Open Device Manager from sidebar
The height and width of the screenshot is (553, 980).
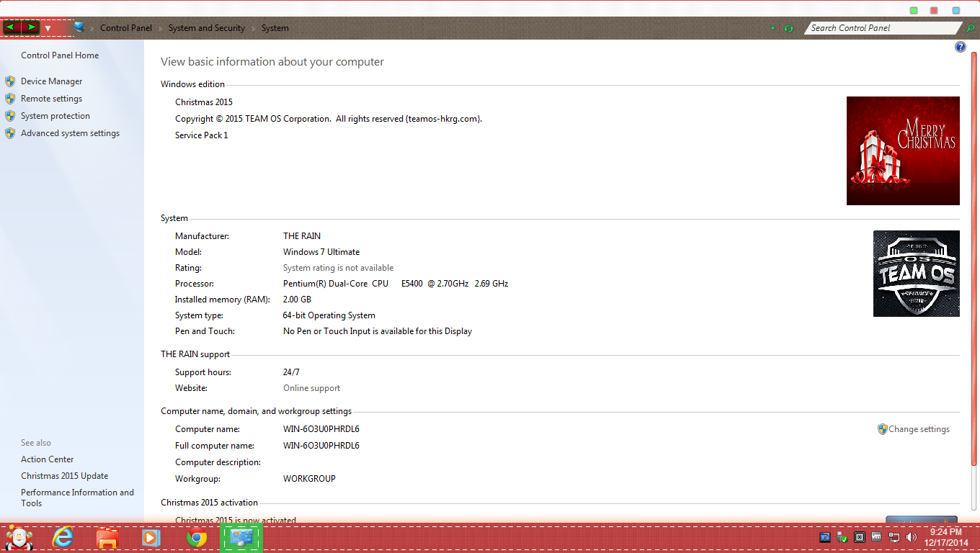(51, 81)
